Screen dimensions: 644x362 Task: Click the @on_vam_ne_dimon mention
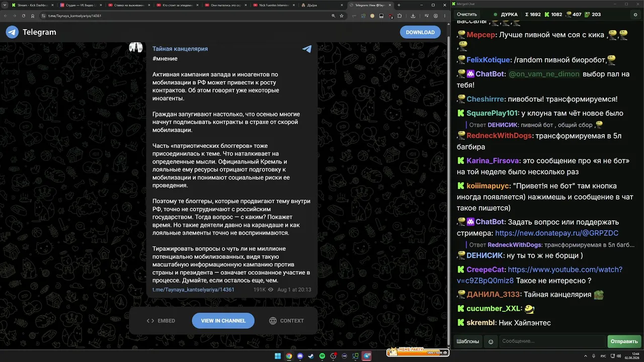(544, 74)
